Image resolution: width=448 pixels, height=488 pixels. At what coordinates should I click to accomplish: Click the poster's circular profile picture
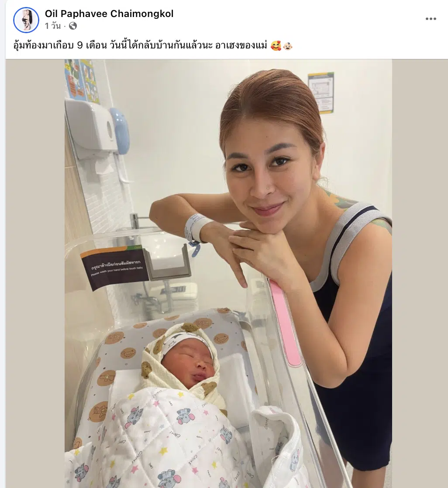pos(26,20)
